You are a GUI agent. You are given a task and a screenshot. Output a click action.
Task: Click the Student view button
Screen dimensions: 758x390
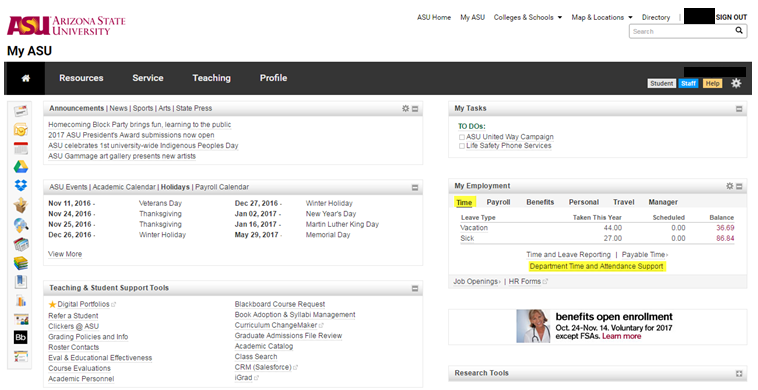[661, 84]
